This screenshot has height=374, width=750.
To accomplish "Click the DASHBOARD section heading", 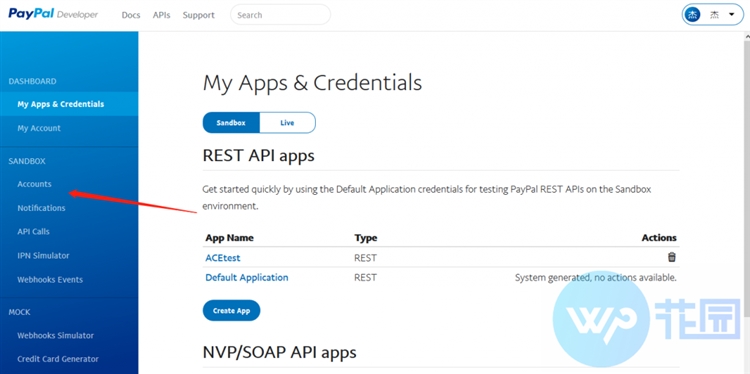I will (33, 81).
